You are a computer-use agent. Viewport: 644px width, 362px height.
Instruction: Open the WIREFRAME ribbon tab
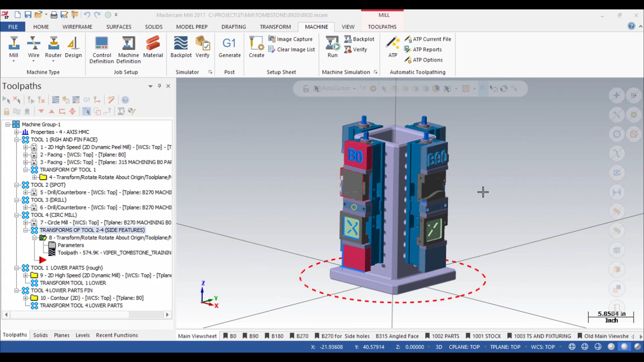(77, 27)
